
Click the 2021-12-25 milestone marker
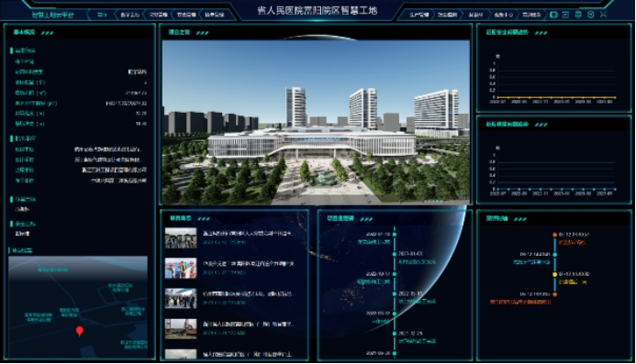pyautogui.click(x=395, y=334)
